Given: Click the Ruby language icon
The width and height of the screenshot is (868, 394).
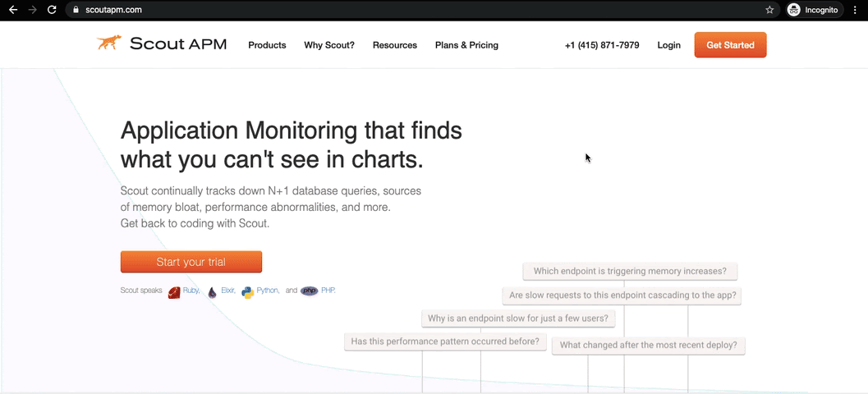Looking at the screenshot, I should click(x=174, y=291).
